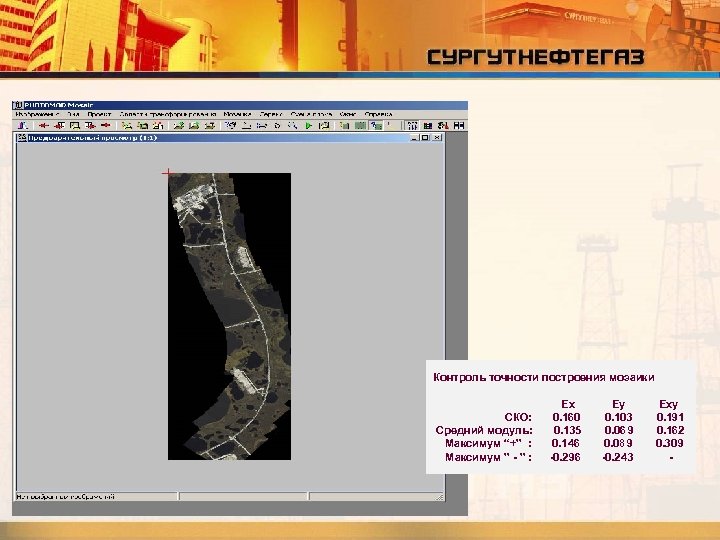
Task: Click the PHOTOMOD Mosaic title bar app icon
Action: 17,105
